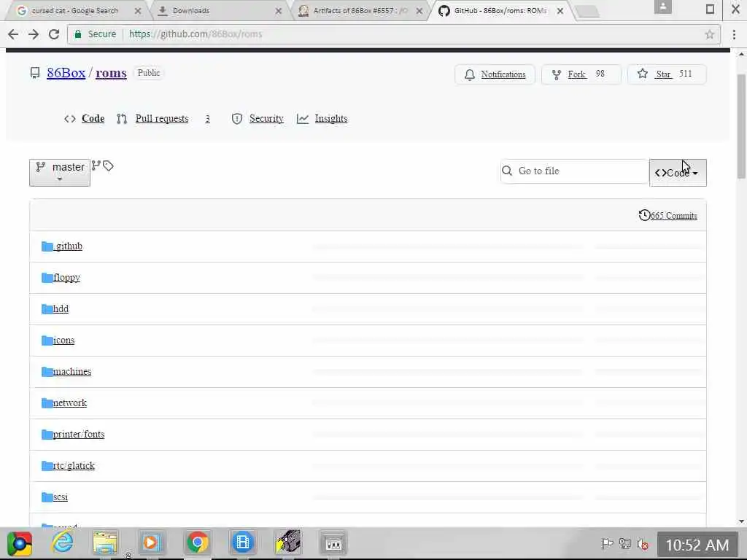Select the GitHub 86Box/roms tab
The width and height of the screenshot is (747, 560).
tap(500, 10)
